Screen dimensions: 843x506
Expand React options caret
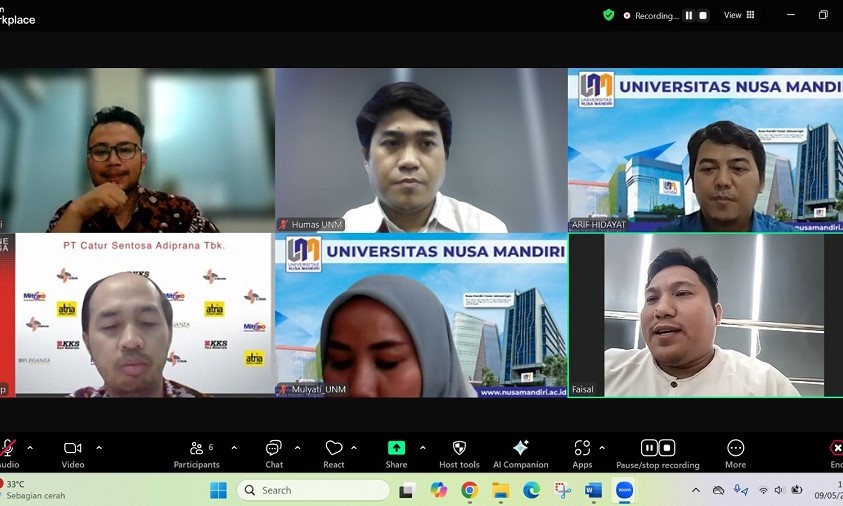[354, 447]
